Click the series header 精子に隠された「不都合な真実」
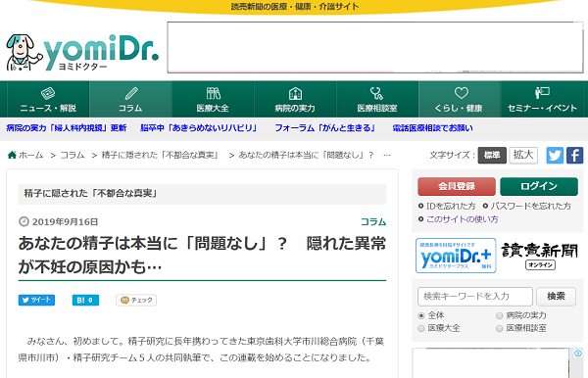 click(90, 193)
